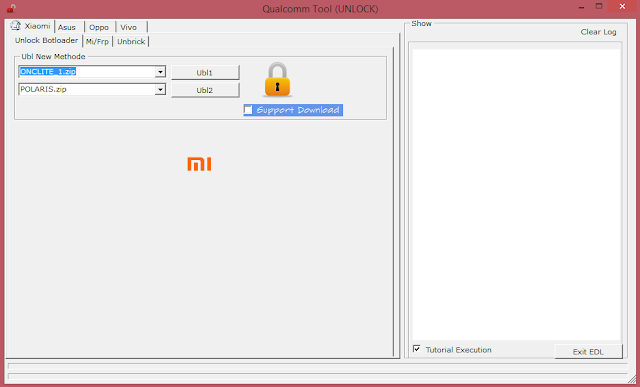Click Clear Log

598,32
